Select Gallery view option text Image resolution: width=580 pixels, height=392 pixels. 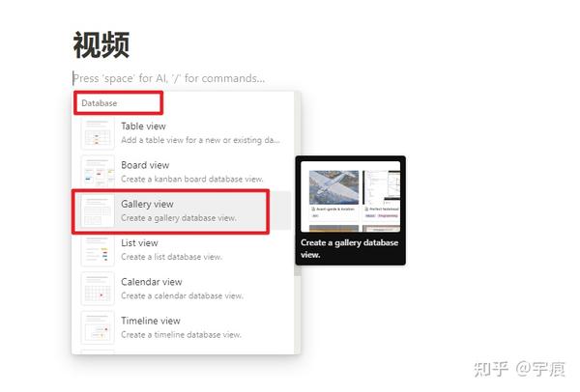[x=147, y=204]
